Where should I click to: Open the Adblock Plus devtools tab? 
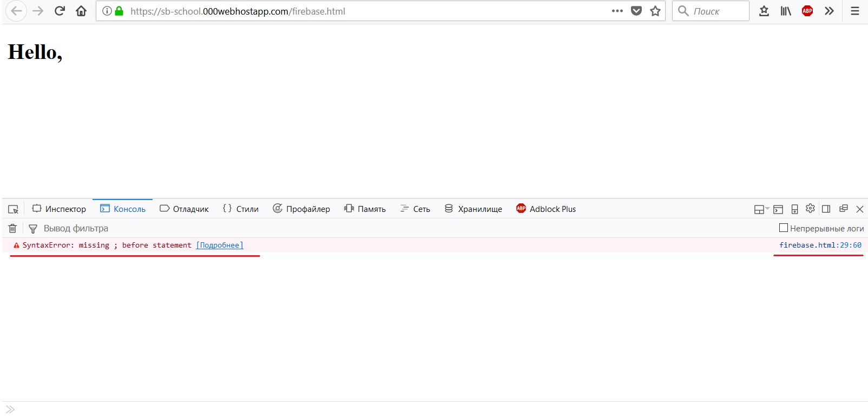click(546, 209)
